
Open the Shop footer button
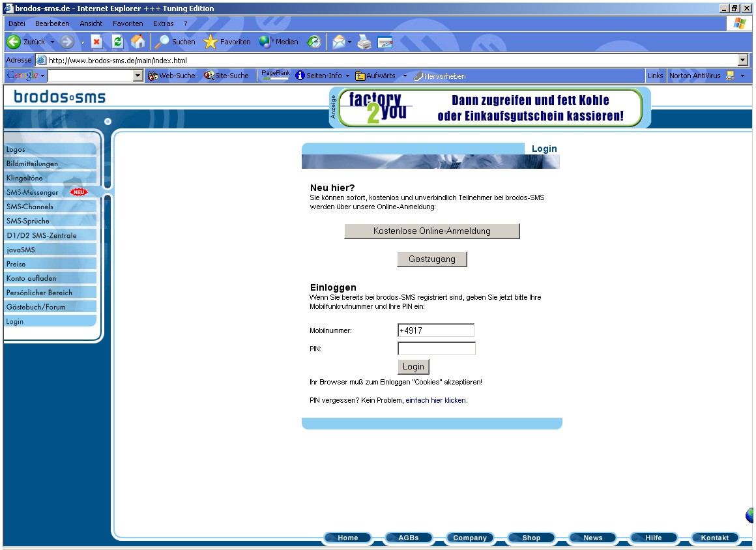pyautogui.click(x=531, y=538)
